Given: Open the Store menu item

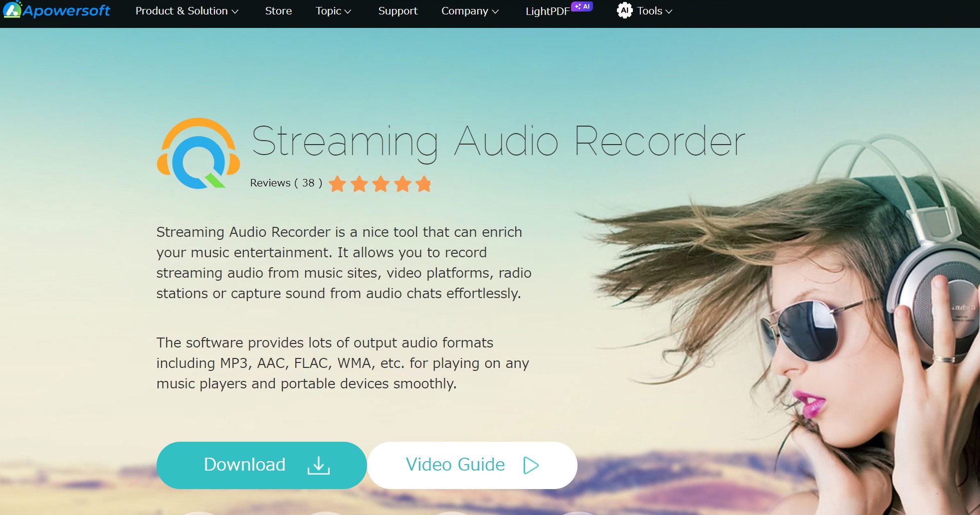Looking at the screenshot, I should [x=278, y=11].
